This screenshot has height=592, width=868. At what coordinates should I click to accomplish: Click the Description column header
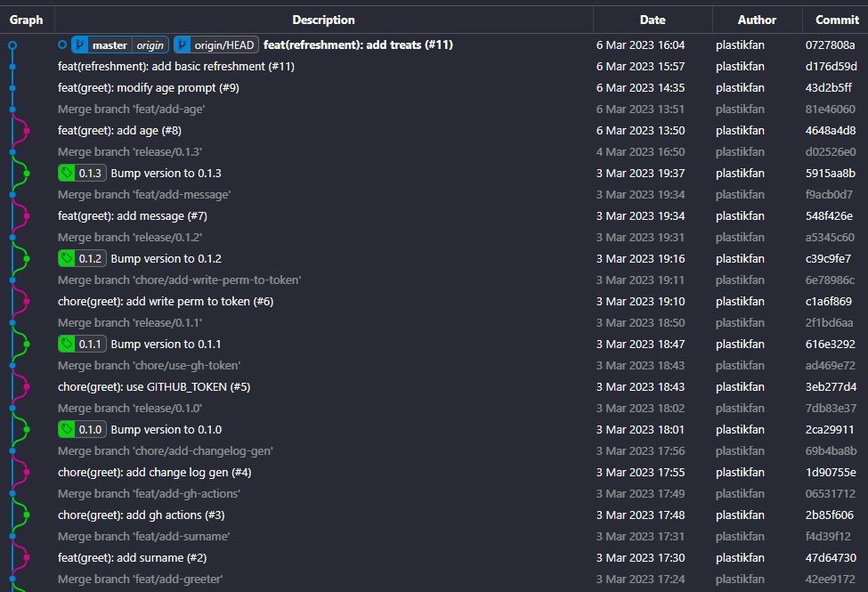pyautogui.click(x=324, y=20)
